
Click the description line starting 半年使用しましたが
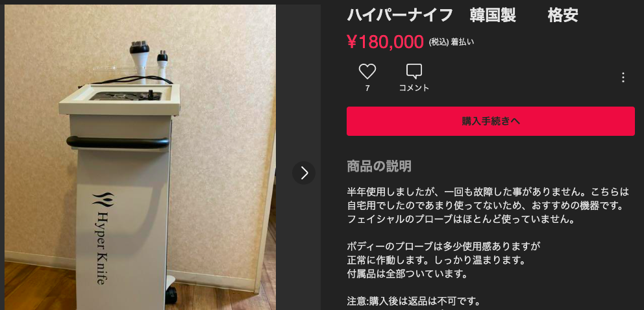488,192
